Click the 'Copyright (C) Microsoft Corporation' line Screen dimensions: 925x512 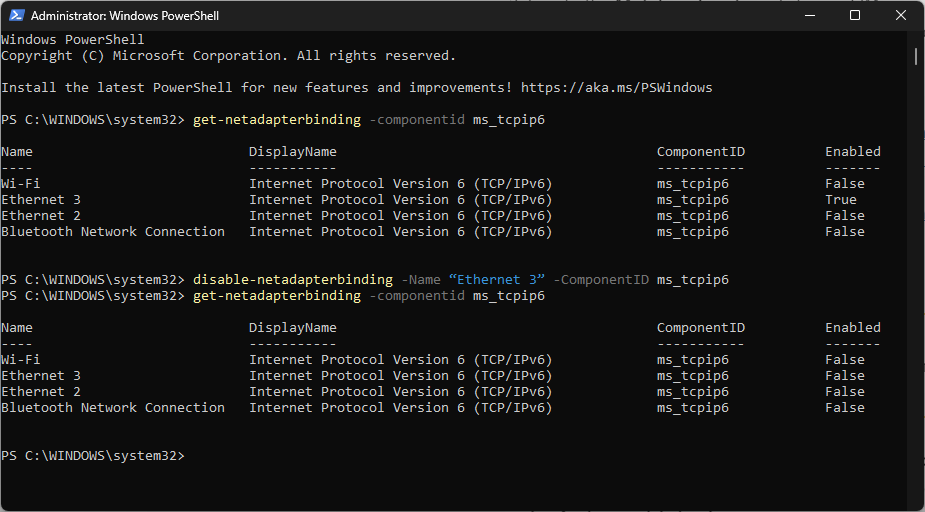coord(229,56)
